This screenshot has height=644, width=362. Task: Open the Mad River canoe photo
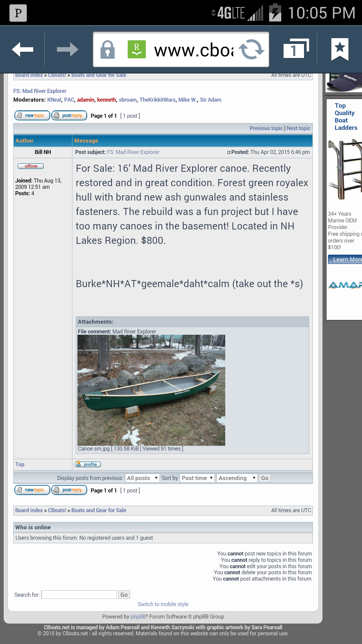(151, 390)
